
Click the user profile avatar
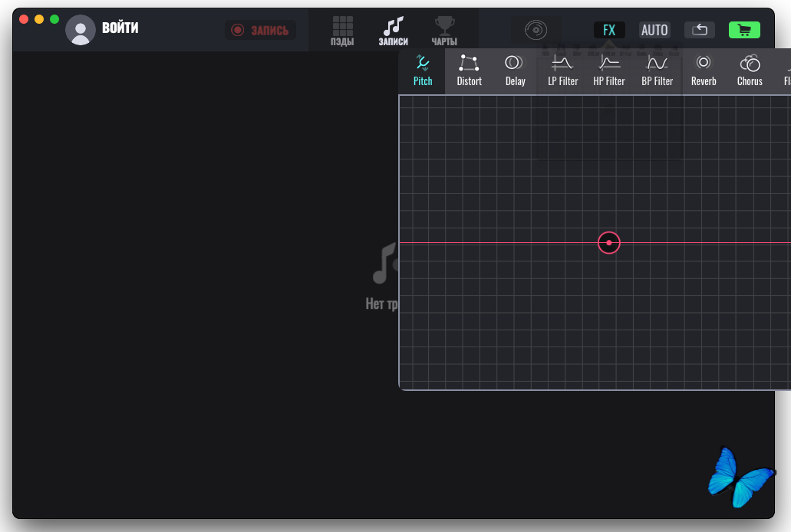(x=81, y=30)
